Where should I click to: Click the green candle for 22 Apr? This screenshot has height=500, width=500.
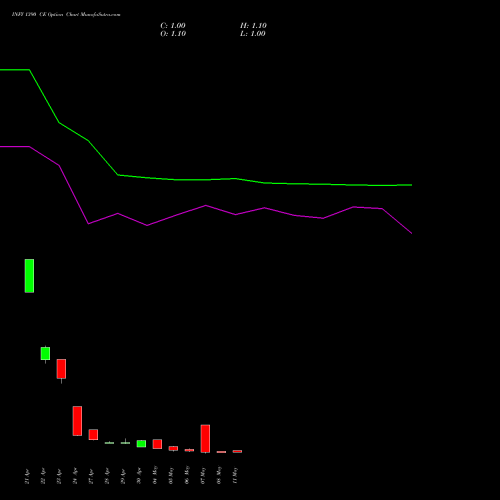tap(45, 354)
